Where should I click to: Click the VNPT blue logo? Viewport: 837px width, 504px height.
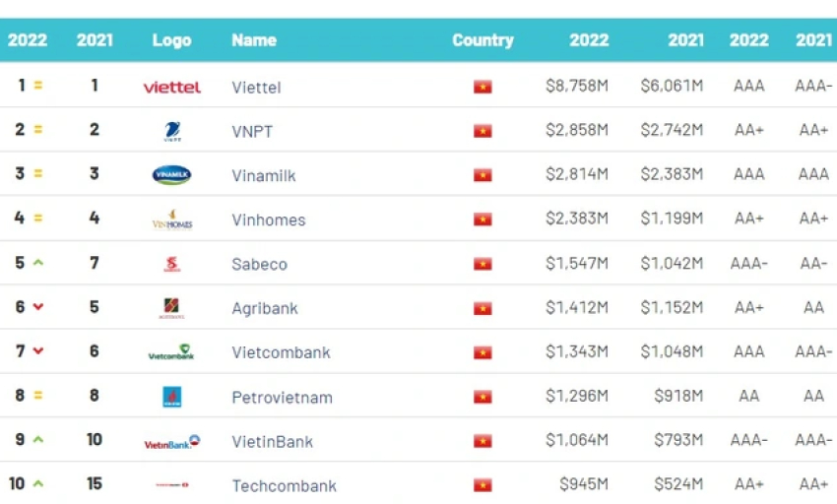(172, 131)
